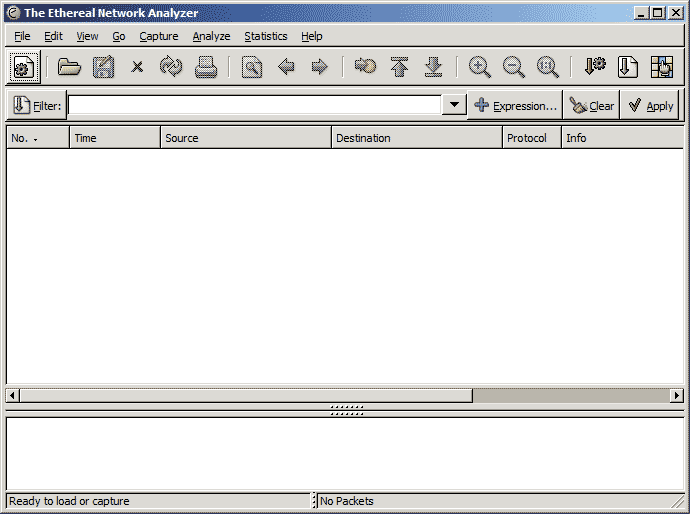Find a packet with magnifier page icon
690x514 pixels.
coord(252,67)
